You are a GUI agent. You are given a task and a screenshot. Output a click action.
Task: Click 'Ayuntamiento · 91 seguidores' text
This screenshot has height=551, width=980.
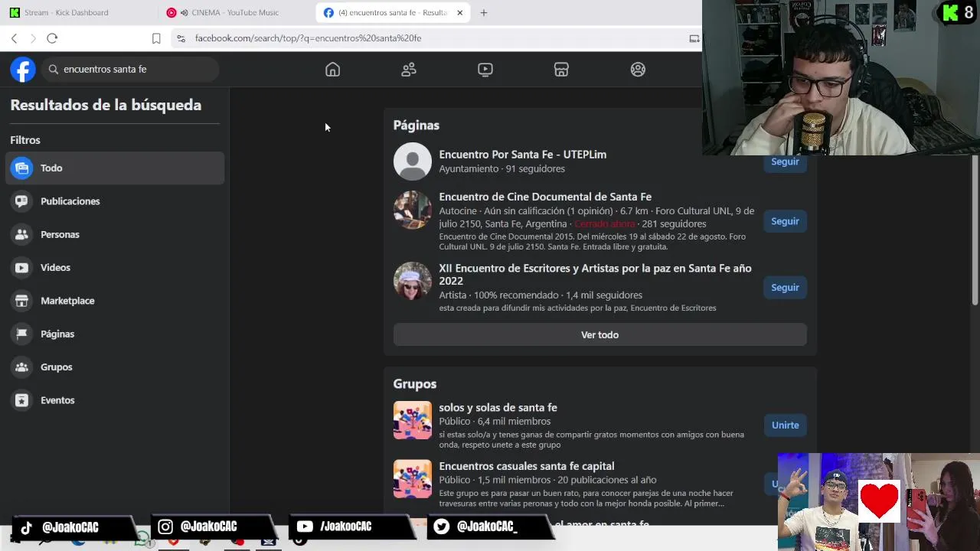tap(501, 168)
